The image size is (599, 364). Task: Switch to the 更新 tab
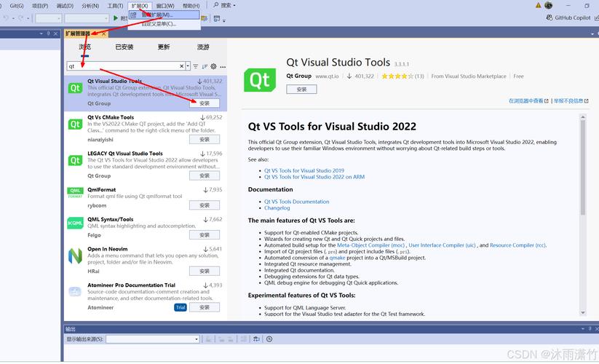click(x=164, y=47)
